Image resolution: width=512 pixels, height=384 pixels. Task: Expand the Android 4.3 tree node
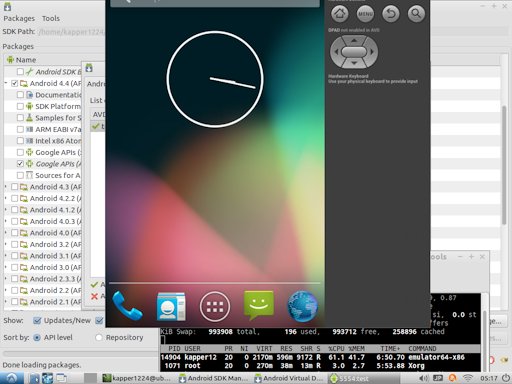pos(6,187)
